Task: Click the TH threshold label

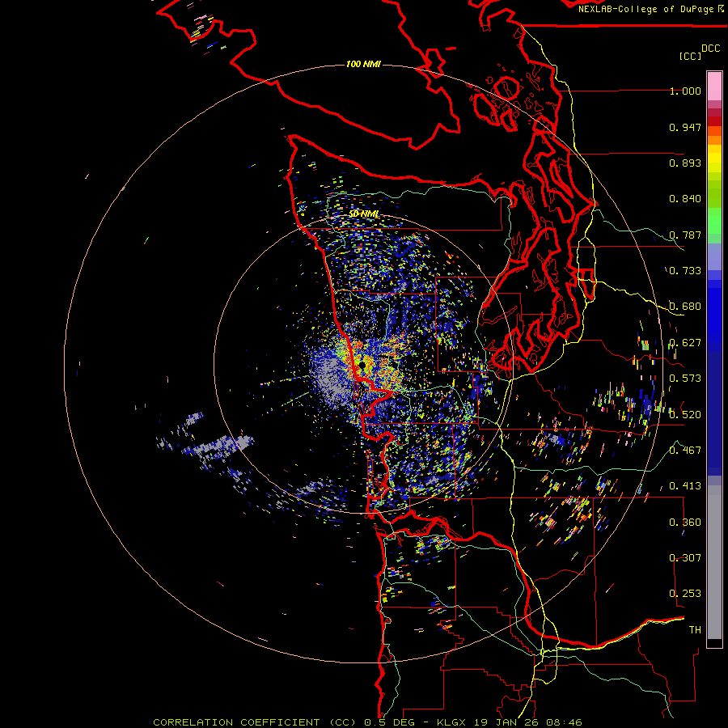Action: click(x=695, y=629)
